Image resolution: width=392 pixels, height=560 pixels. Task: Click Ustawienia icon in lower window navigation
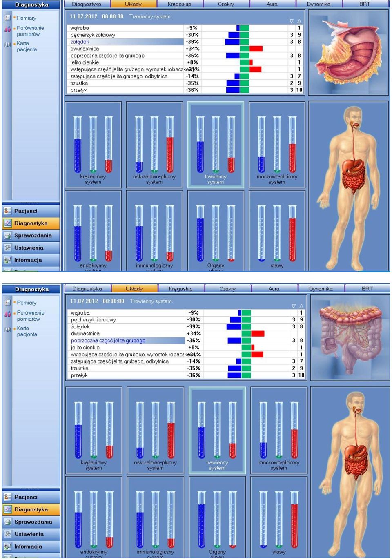coord(8,534)
